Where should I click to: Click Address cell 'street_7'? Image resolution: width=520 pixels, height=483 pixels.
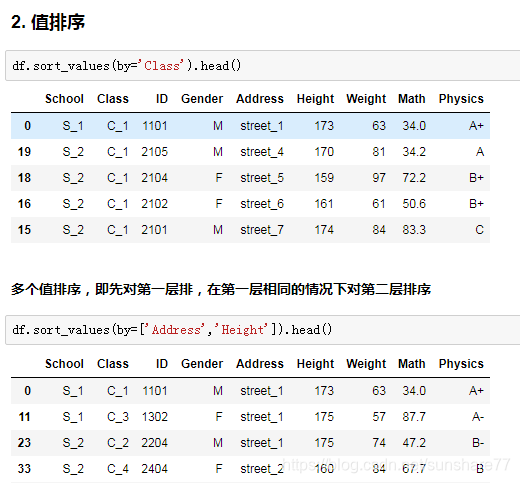pyautogui.click(x=262, y=230)
